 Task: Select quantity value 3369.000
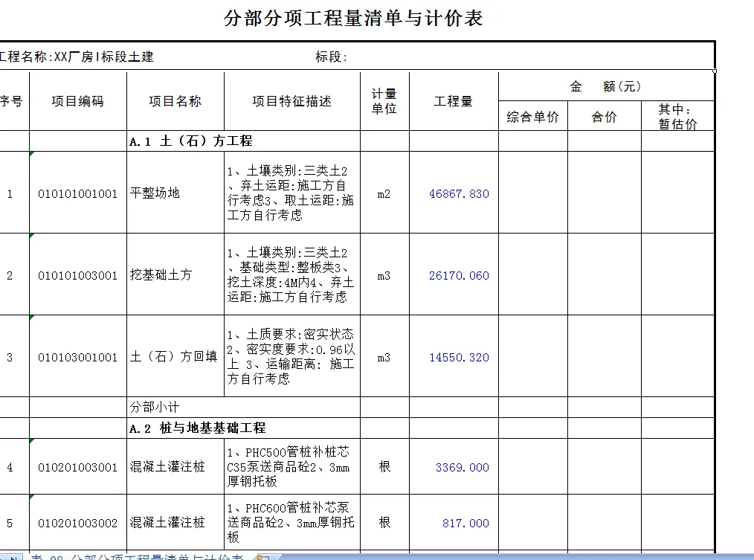(462, 467)
